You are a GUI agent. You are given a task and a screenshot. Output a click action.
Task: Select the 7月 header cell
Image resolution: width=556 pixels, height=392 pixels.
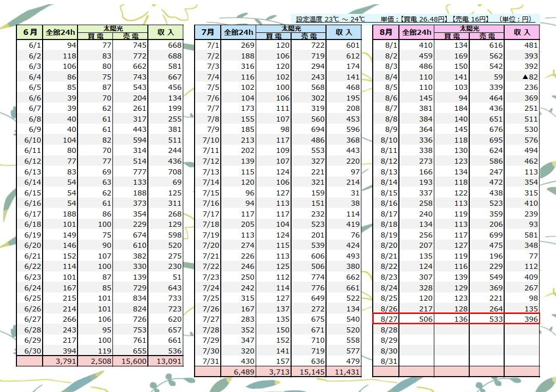coord(207,32)
